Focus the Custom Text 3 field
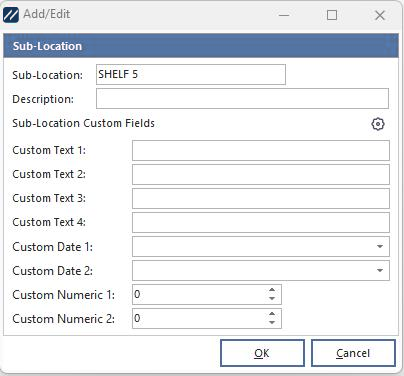This screenshot has height=376, width=404. point(261,198)
